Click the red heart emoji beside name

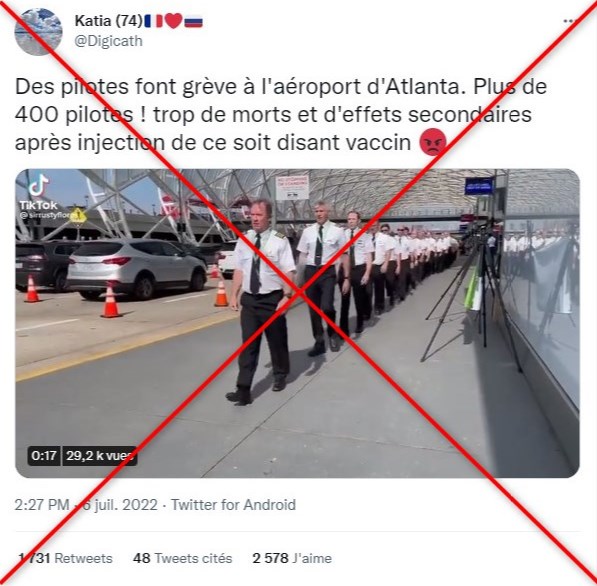tap(174, 21)
